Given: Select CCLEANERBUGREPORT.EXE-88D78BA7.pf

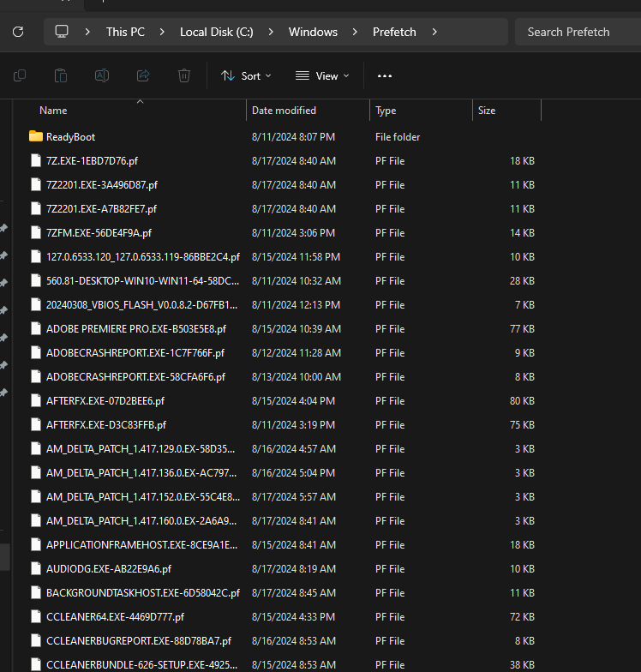Looking at the screenshot, I should [139, 641].
